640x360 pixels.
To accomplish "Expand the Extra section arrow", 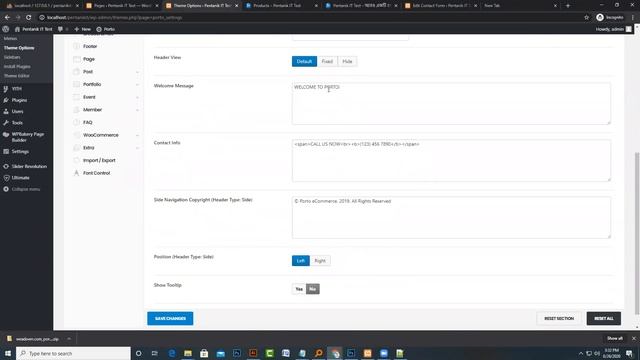I will (x=137, y=148).
